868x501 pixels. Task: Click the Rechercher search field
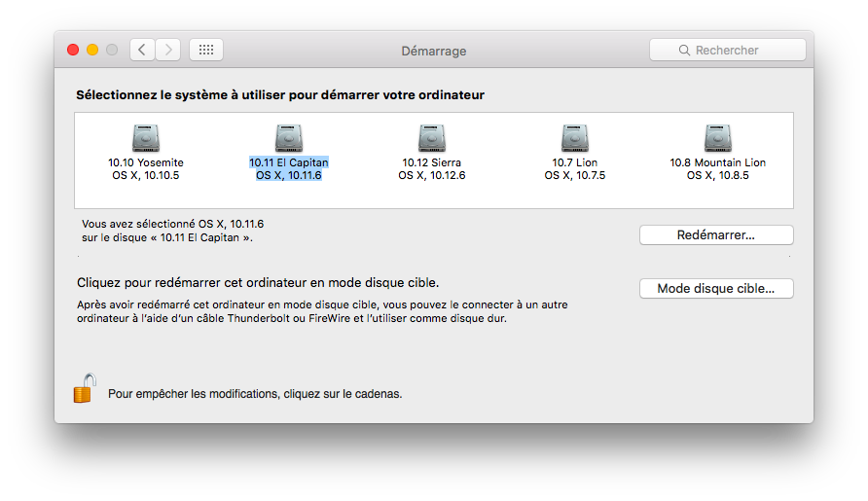coord(728,50)
